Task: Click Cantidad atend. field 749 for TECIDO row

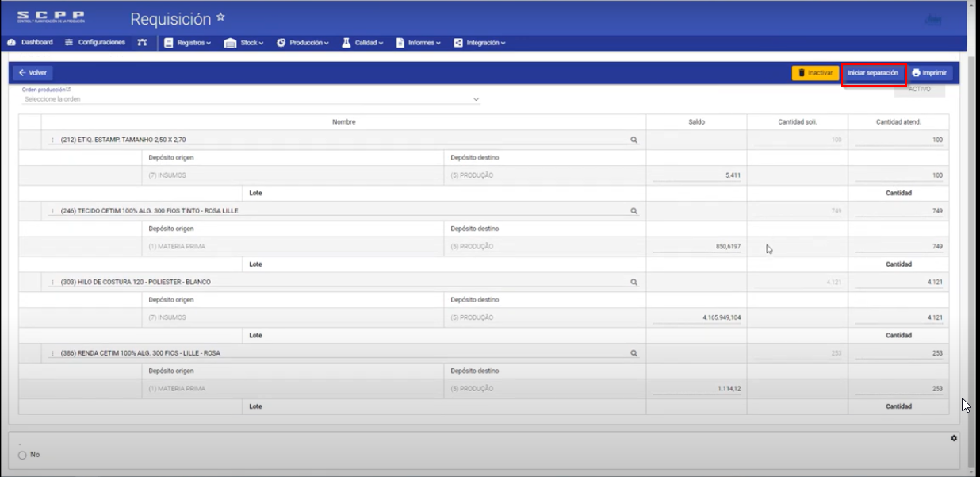Action: coord(898,211)
